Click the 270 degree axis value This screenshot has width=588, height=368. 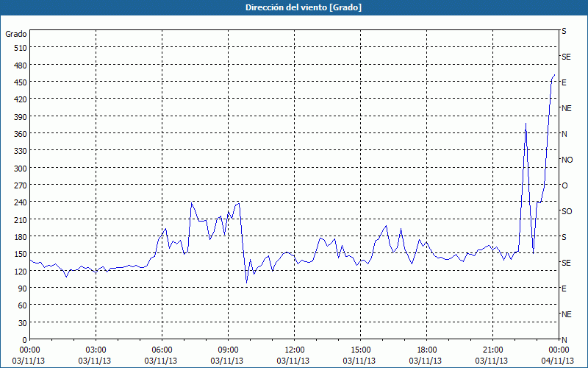pyautogui.click(x=21, y=185)
